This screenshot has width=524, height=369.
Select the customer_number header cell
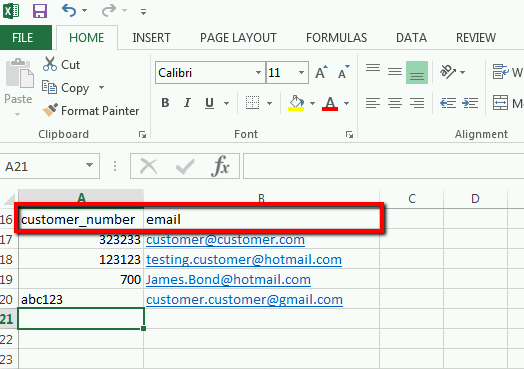tap(81, 220)
